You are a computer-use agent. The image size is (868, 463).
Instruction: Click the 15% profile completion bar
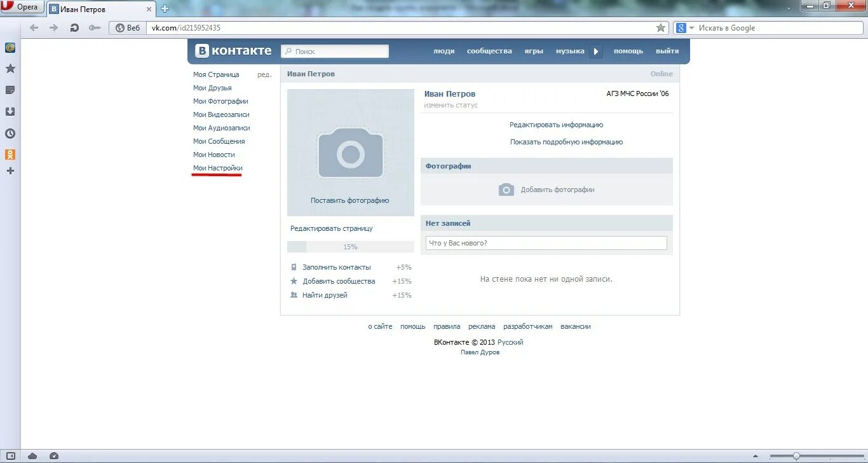tap(351, 247)
